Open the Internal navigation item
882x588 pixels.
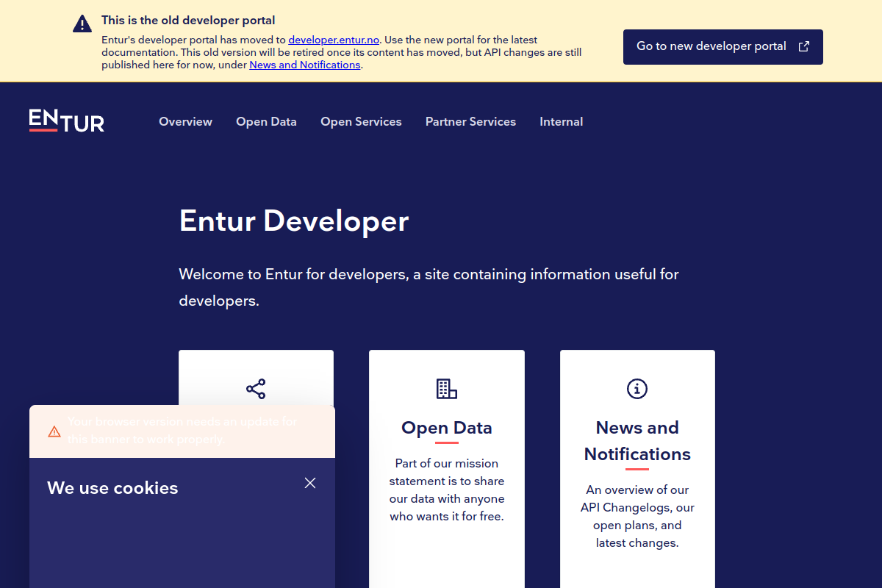pos(562,122)
